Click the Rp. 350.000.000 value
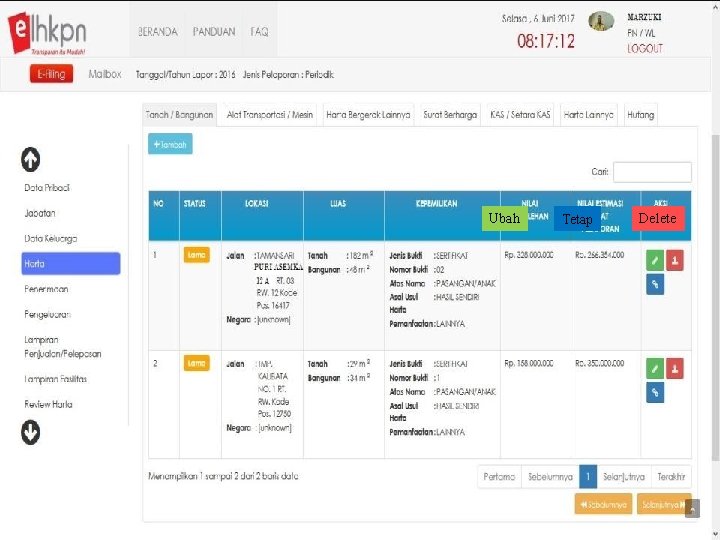Image resolution: width=720 pixels, height=540 pixels. (599, 363)
